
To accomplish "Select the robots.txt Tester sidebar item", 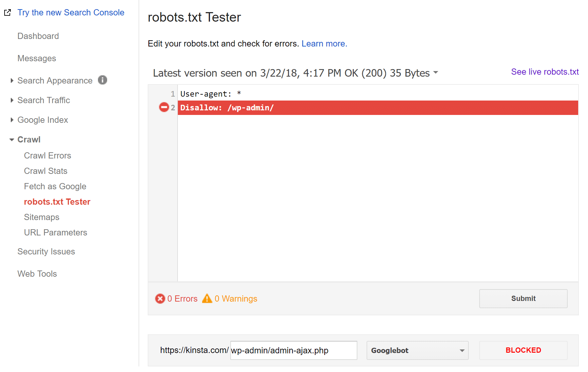I will point(57,202).
